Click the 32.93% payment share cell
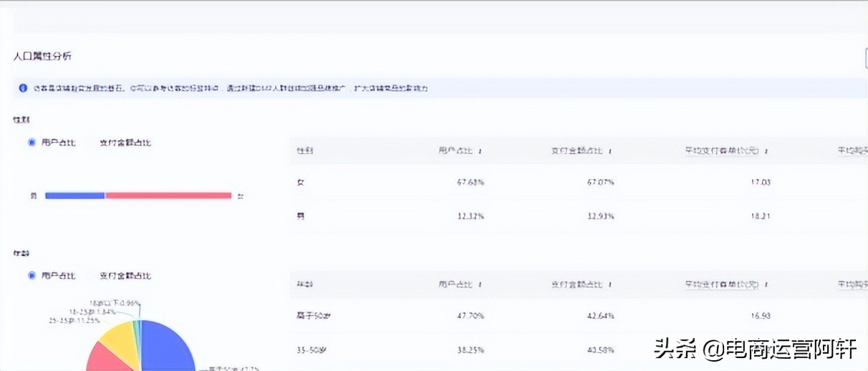The height and width of the screenshot is (371, 868). (600, 216)
